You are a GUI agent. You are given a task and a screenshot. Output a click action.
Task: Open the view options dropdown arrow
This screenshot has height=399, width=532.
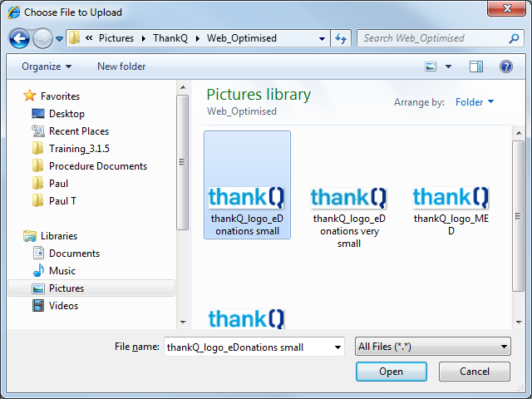[448, 66]
